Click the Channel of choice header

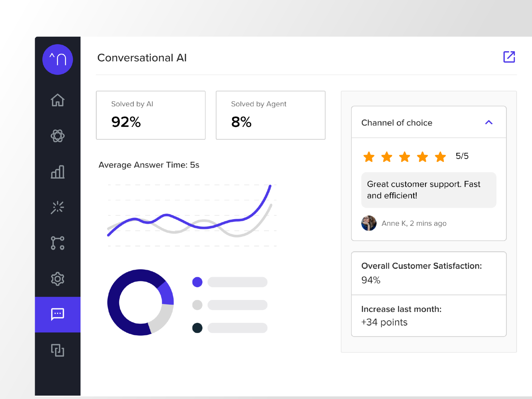[397, 123]
